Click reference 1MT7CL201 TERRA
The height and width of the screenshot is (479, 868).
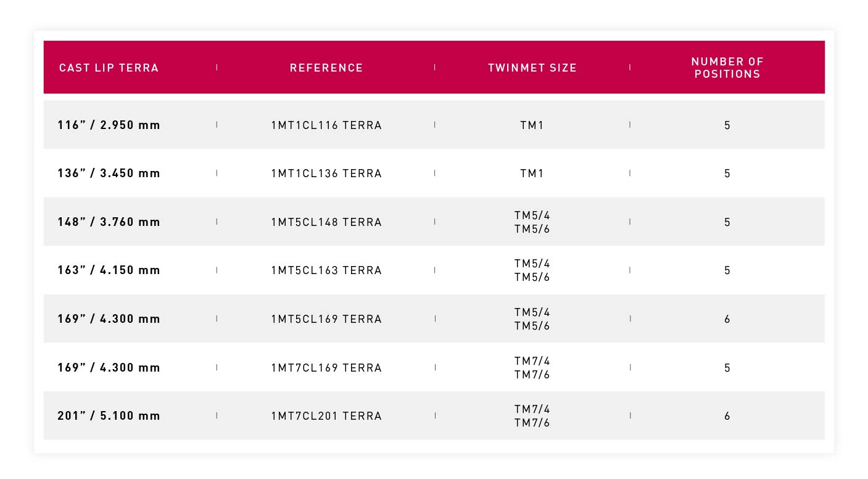pos(326,416)
